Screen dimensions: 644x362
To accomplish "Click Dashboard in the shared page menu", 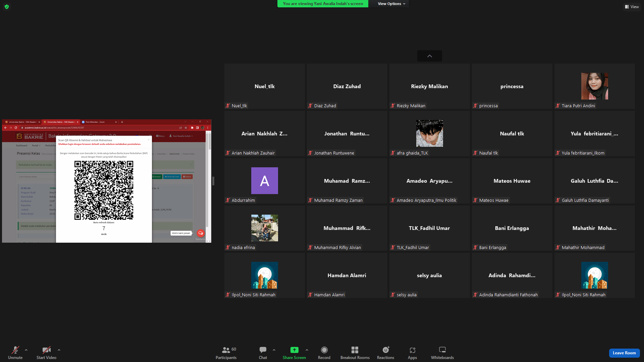I will [x=22, y=145].
